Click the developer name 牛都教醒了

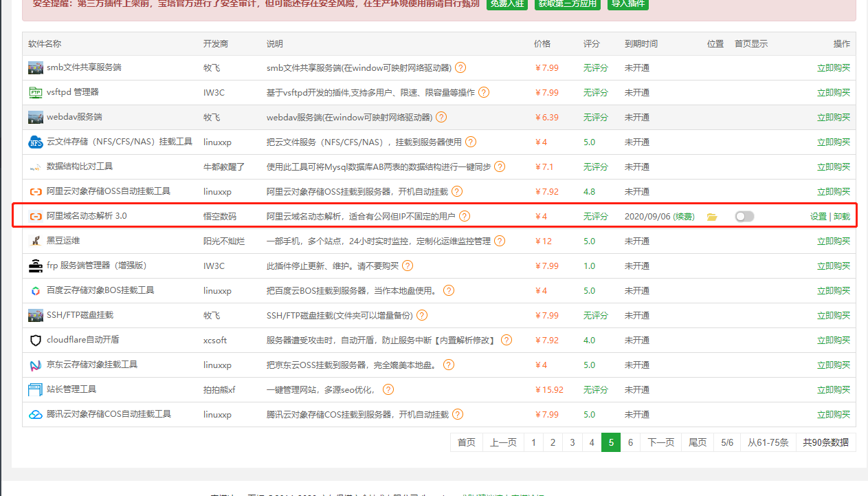(x=224, y=167)
